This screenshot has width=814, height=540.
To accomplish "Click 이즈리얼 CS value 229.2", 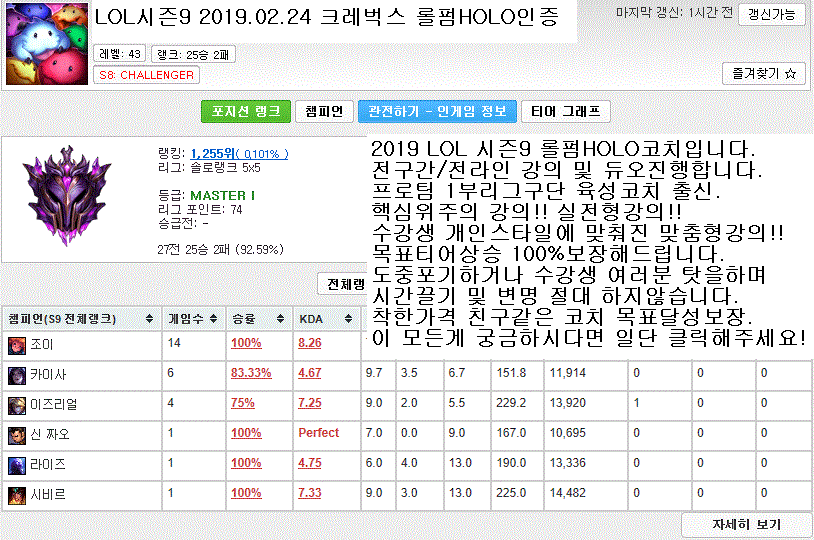I will tap(511, 403).
